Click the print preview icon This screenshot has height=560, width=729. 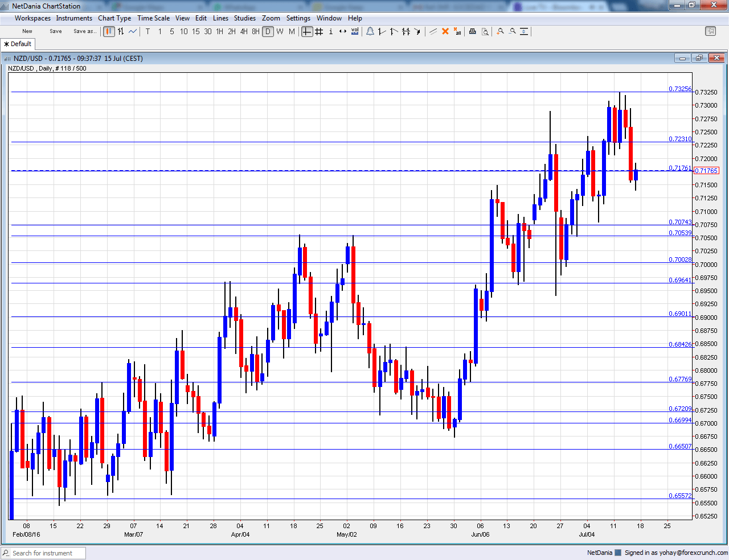(x=485, y=32)
